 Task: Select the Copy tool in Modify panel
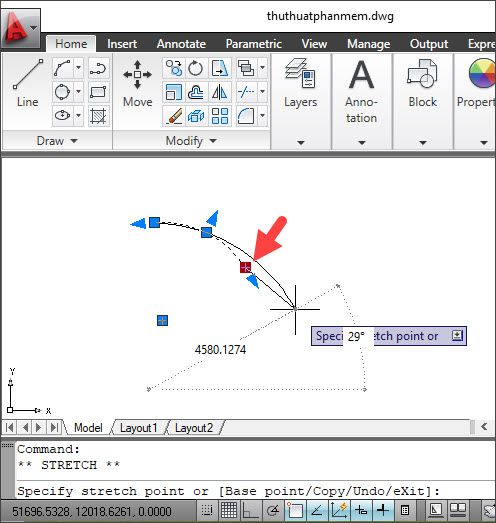tap(173, 68)
